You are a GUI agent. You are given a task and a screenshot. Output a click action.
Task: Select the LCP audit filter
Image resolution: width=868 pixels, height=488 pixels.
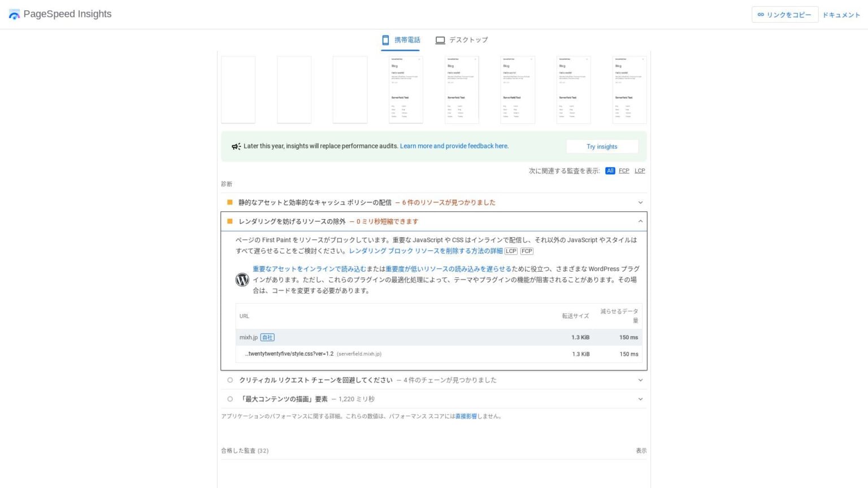640,171
